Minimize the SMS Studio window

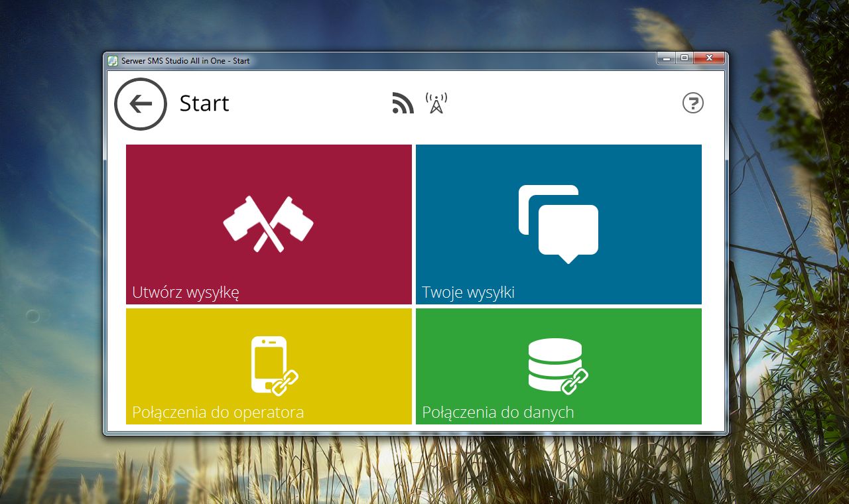pyautogui.click(x=665, y=58)
